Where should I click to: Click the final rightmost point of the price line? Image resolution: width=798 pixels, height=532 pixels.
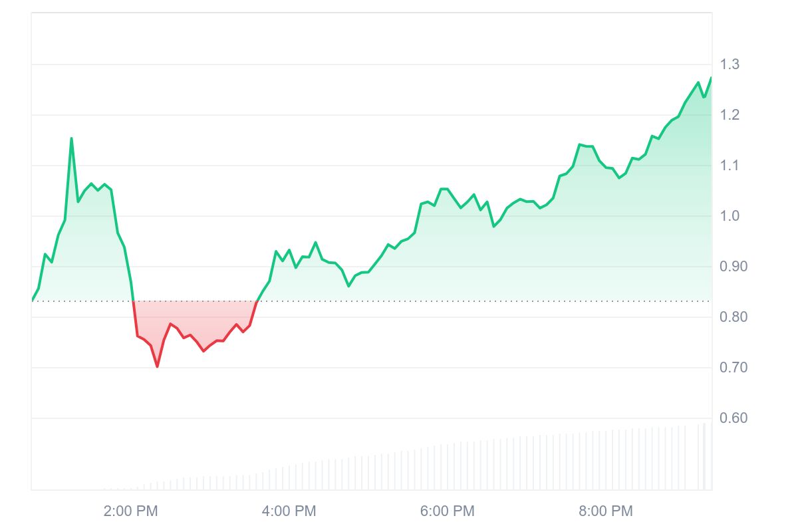pyautogui.click(x=711, y=78)
